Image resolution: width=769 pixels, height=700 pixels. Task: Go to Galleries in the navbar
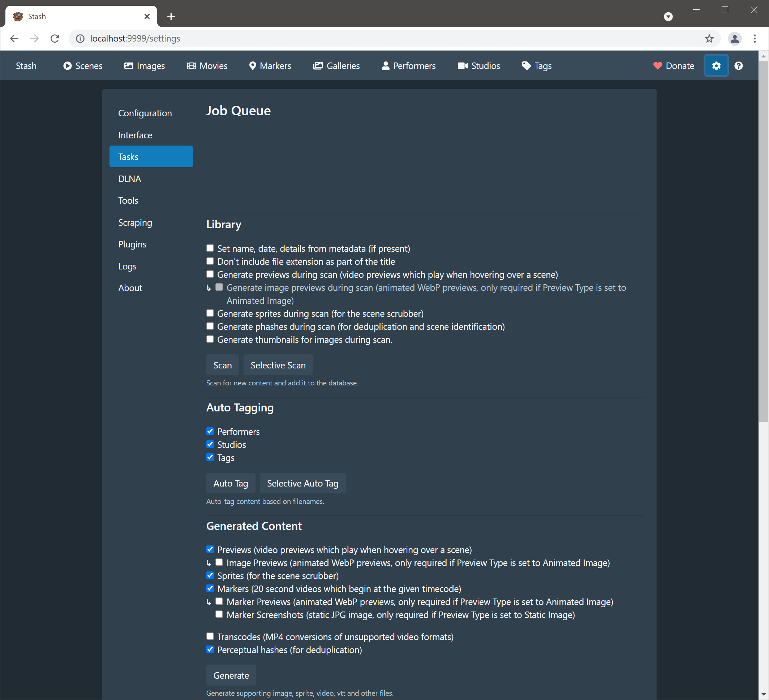pyautogui.click(x=336, y=66)
